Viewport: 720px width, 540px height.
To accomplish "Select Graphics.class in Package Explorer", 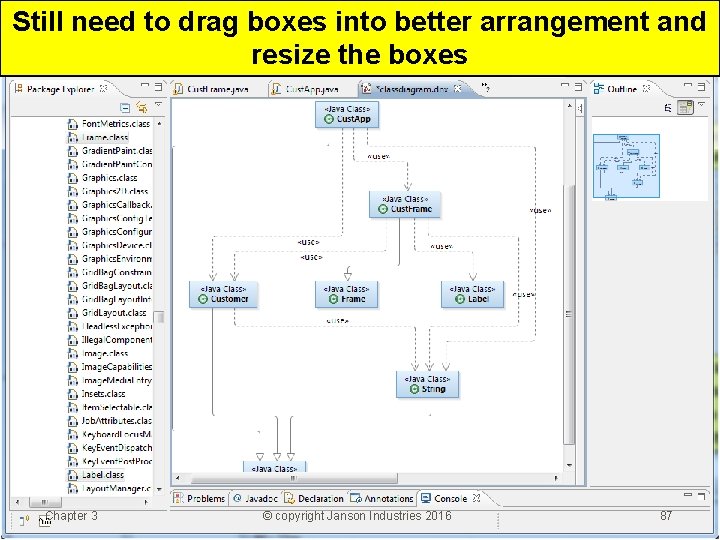I will point(103,178).
